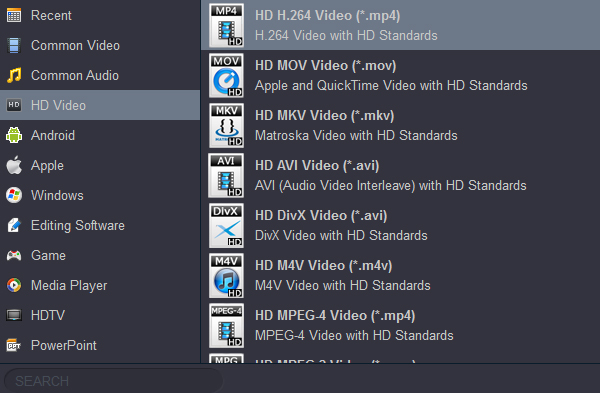Open the Android device category
The width and height of the screenshot is (600, 393).
pyautogui.click(x=100, y=135)
